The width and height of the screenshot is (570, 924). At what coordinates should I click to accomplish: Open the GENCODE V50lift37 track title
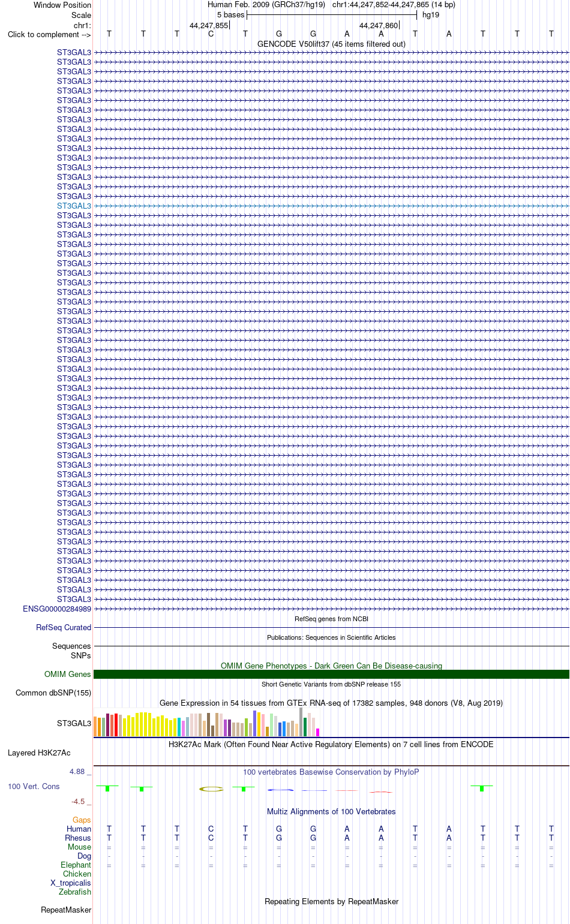tap(331, 44)
